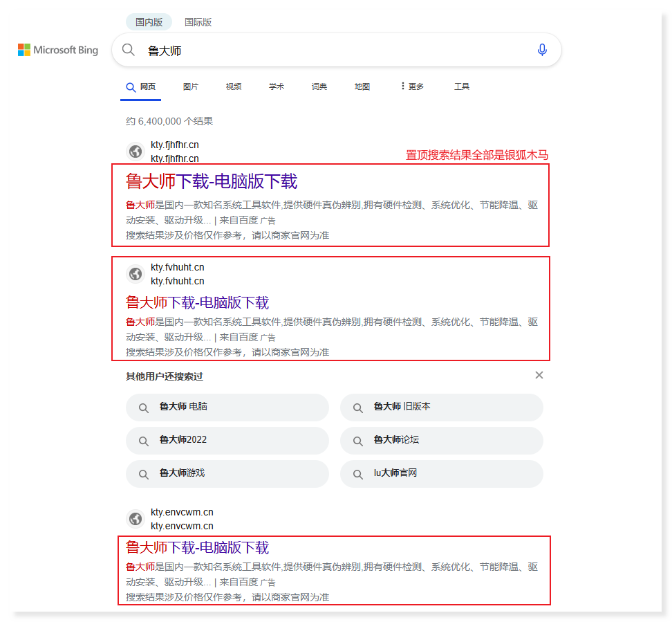
Task: Click the globe icon beside kty.fvhuht.cn
Action: pyautogui.click(x=136, y=274)
